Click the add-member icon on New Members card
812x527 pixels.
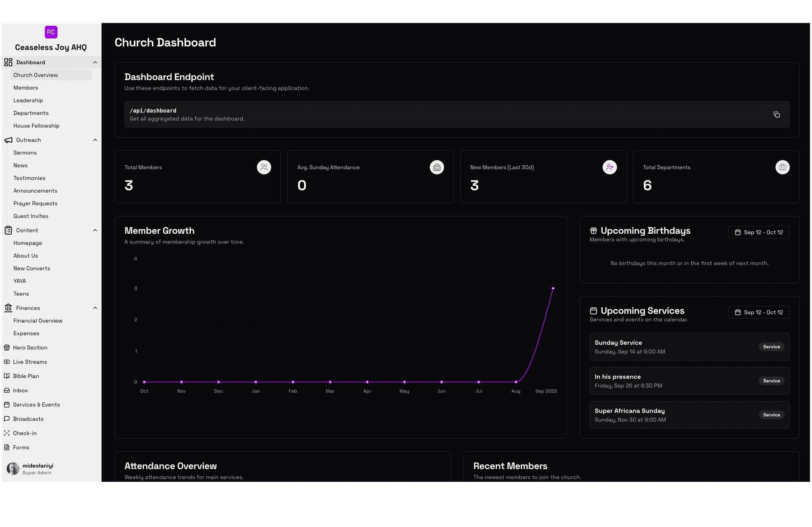pyautogui.click(x=609, y=167)
